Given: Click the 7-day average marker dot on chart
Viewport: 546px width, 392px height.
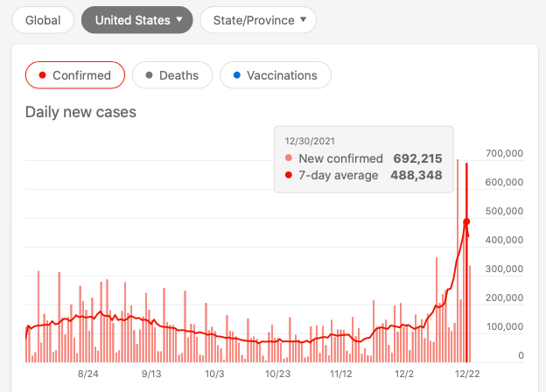Looking at the screenshot, I should click(466, 221).
